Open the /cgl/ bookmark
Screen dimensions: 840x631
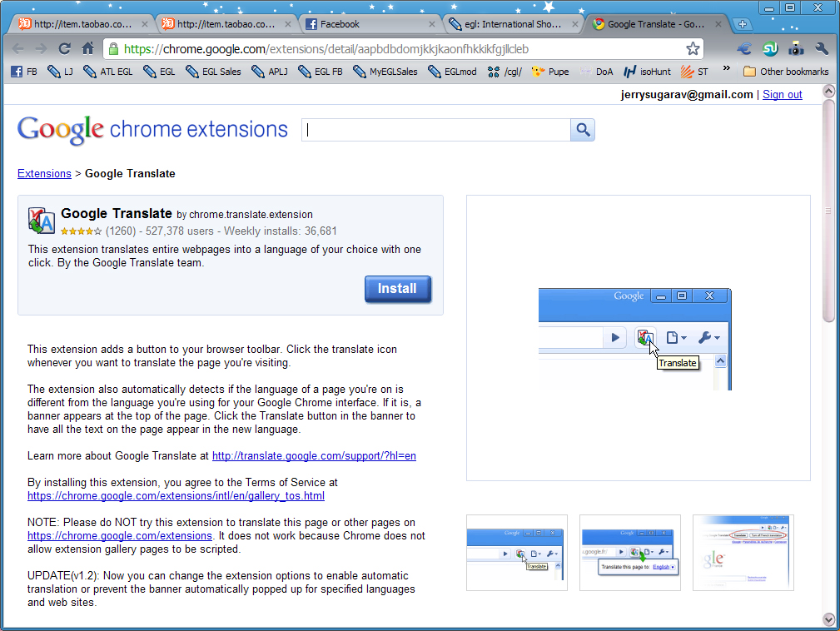[x=504, y=72]
